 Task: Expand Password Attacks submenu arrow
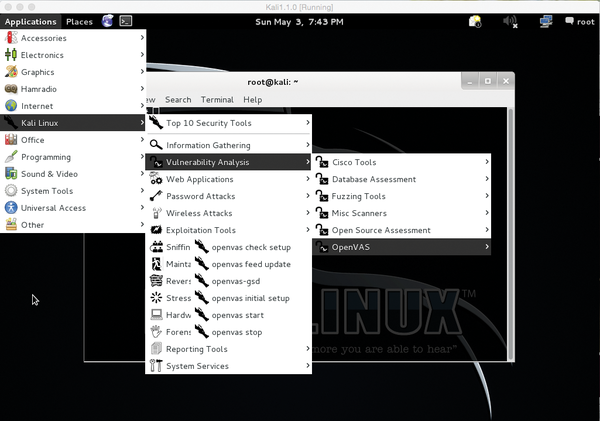pyautogui.click(x=308, y=196)
